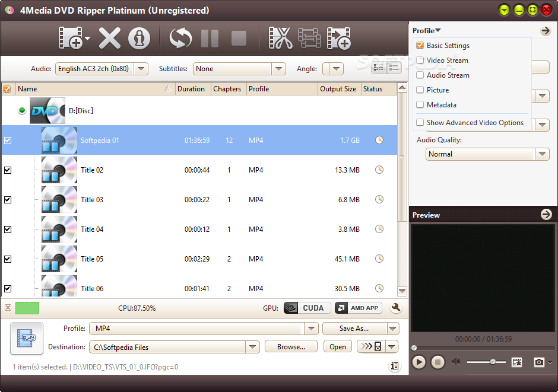
Task: Sort by Name column header
Action: coord(95,89)
